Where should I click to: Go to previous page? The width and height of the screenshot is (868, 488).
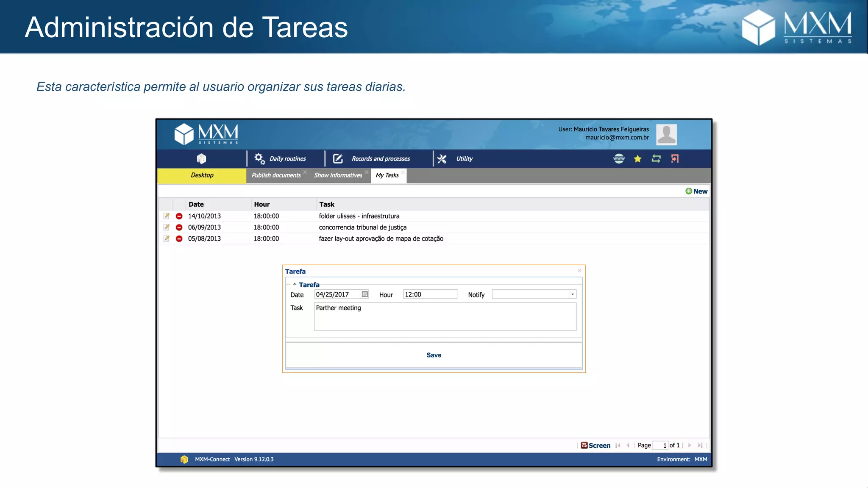[628, 445]
